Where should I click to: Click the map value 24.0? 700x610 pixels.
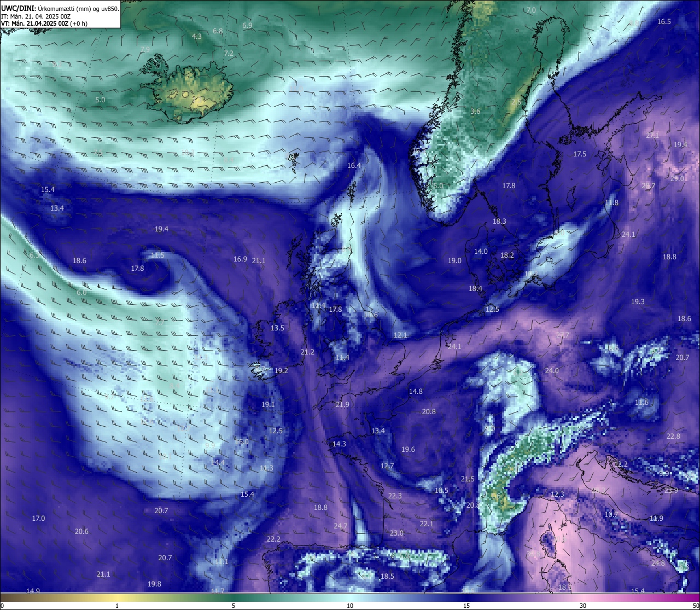point(552,370)
